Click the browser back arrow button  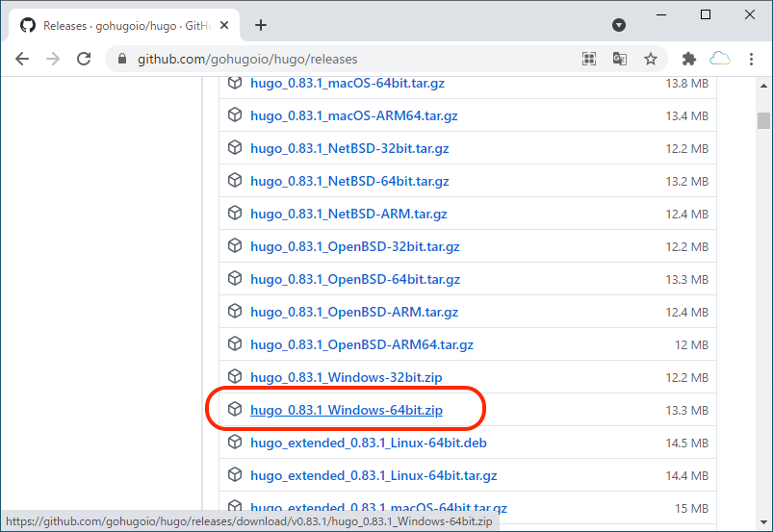point(22,59)
